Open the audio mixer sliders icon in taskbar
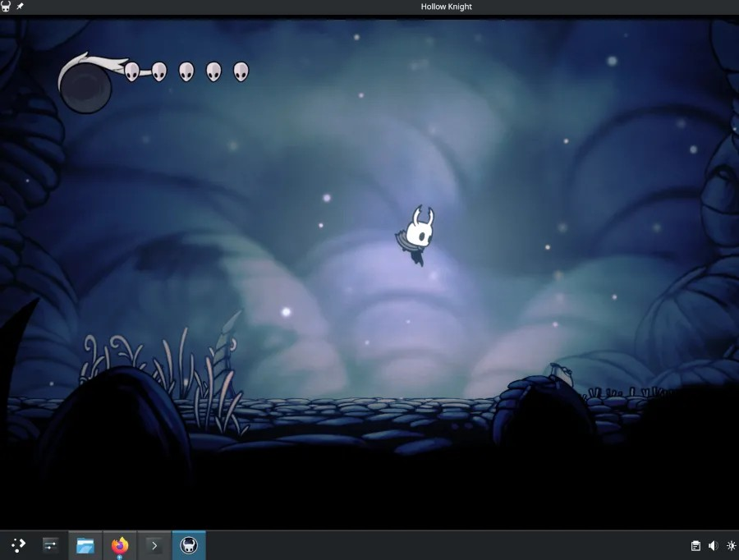Screen dimensions: 739x560 point(51,544)
